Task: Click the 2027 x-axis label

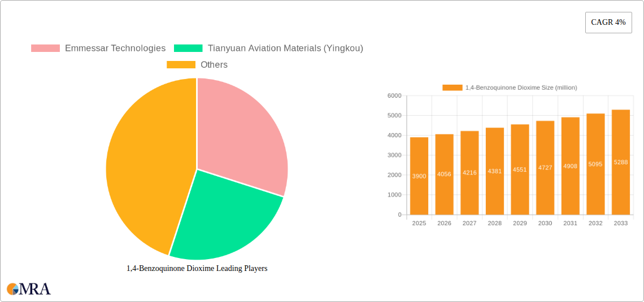Action: coord(469,223)
